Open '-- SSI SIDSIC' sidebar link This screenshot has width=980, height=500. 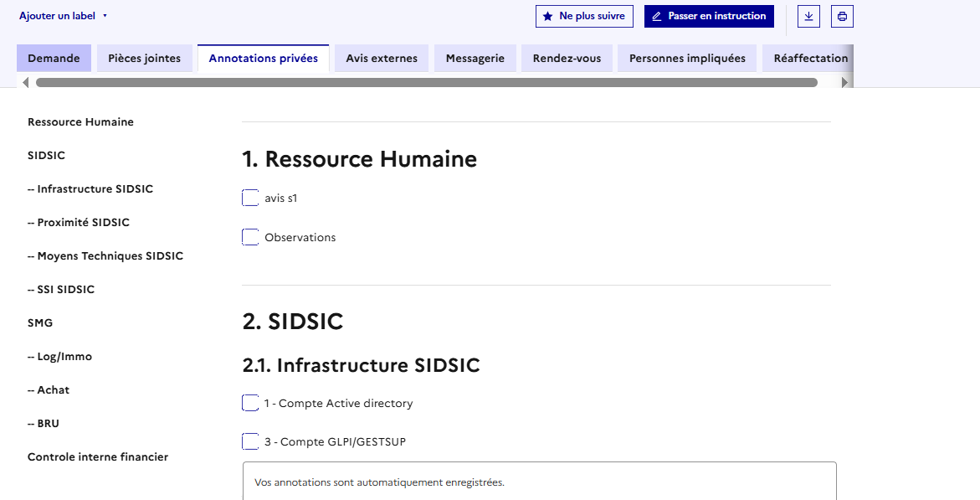(61, 290)
